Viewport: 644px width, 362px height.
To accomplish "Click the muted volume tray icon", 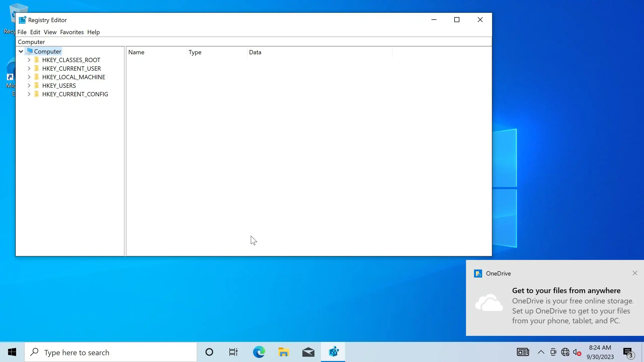I will [577, 352].
